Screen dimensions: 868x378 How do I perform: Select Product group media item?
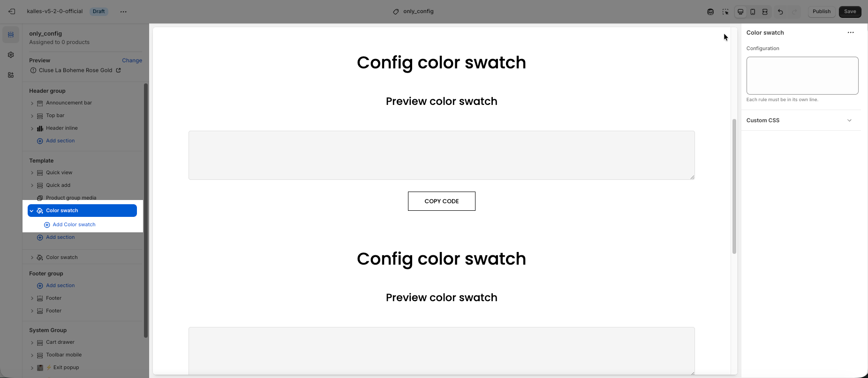pyautogui.click(x=71, y=198)
